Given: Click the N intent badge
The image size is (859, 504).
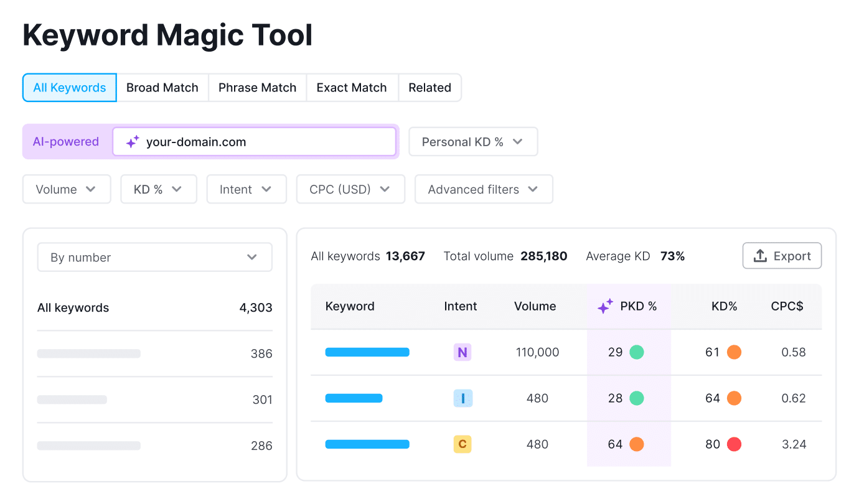Looking at the screenshot, I should [462, 352].
